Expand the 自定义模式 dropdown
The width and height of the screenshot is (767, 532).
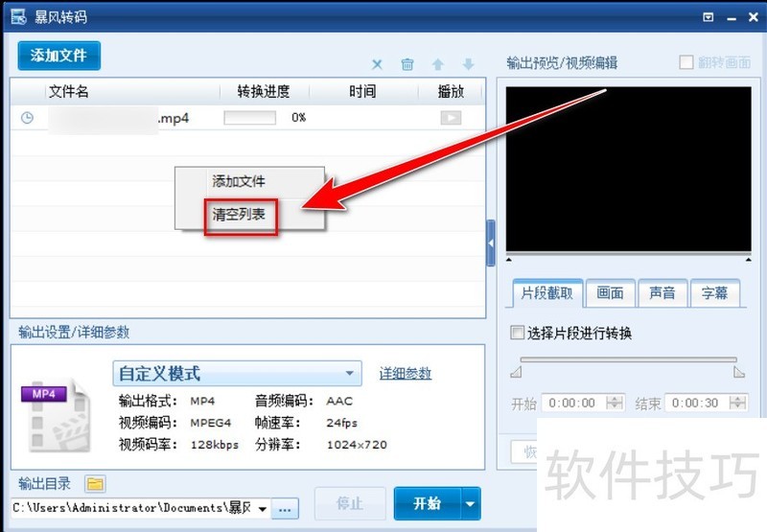click(350, 374)
